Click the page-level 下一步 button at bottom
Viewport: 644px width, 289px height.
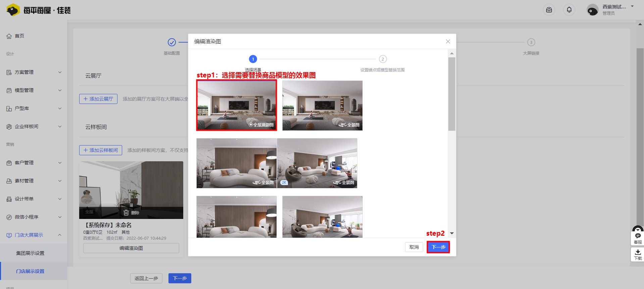[180, 278]
